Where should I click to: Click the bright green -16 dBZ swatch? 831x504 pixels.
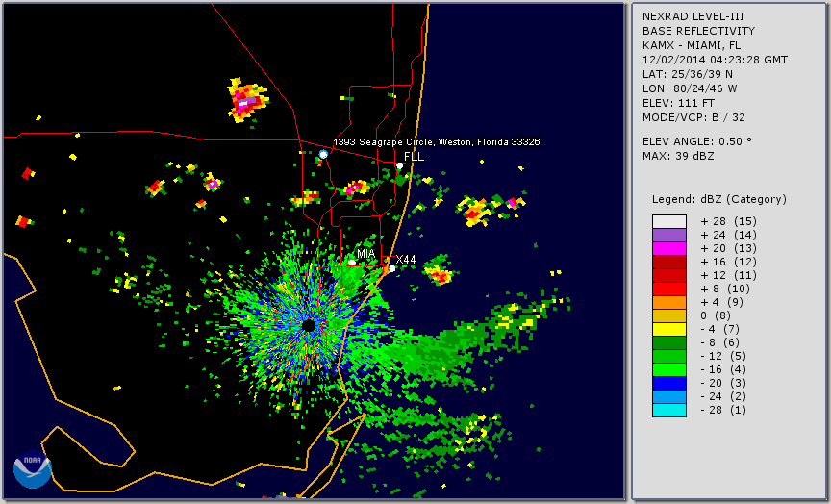(x=669, y=370)
